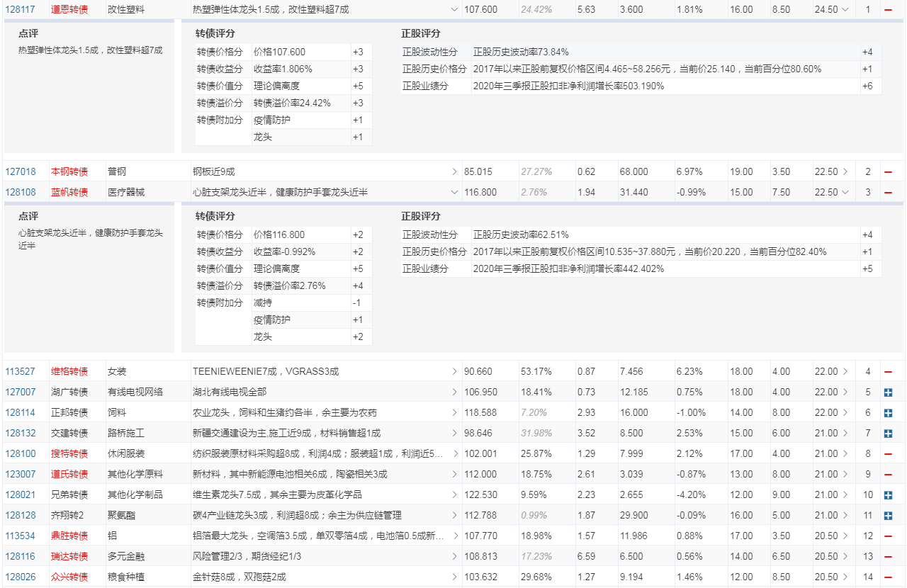Click the red minus icon for 蓝帆转债
The image size is (907, 588).
pyautogui.click(x=888, y=193)
